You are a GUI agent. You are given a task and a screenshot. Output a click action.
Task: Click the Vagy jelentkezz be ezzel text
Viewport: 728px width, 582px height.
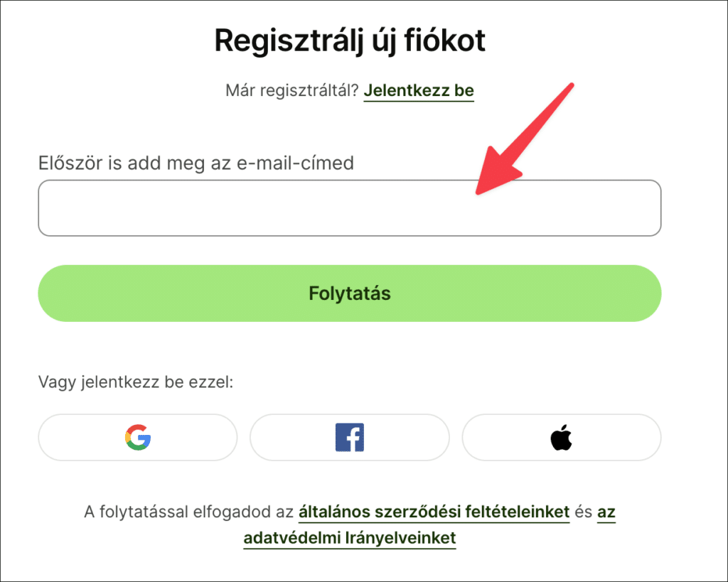[136, 382]
